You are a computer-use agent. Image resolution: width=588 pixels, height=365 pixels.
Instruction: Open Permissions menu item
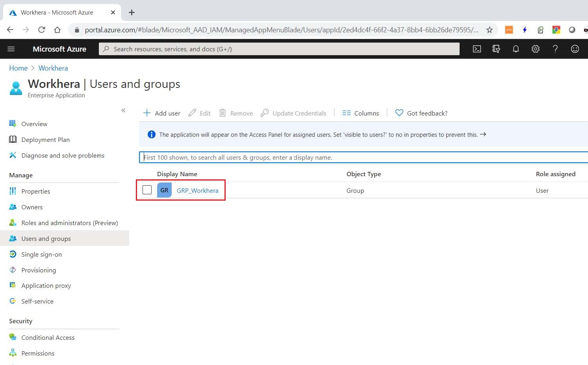point(38,353)
